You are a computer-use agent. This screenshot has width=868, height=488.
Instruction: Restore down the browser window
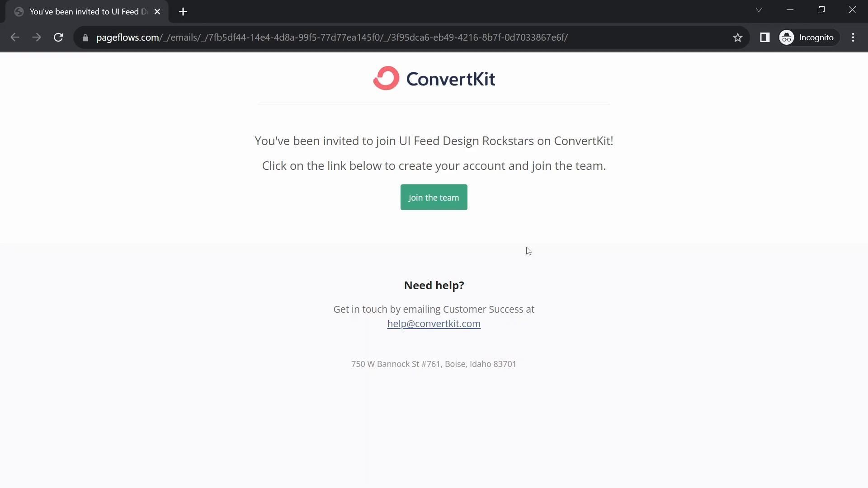coord(821,10)
